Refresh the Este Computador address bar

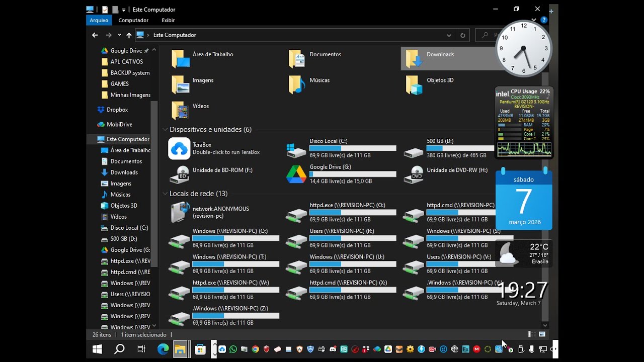tap(462, 35)
